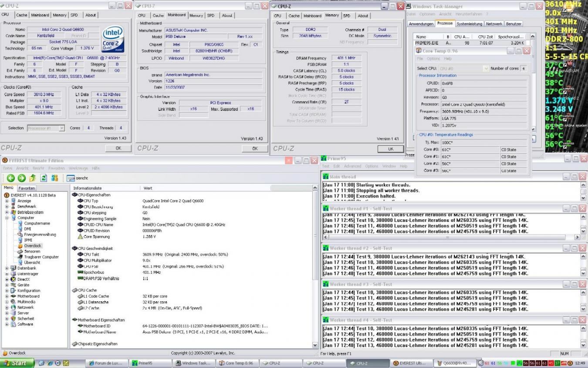This screenshot has height=368, width=588.
Task: Click the Internet Explorer quick launch icon
Action: [x=51, y=363]
